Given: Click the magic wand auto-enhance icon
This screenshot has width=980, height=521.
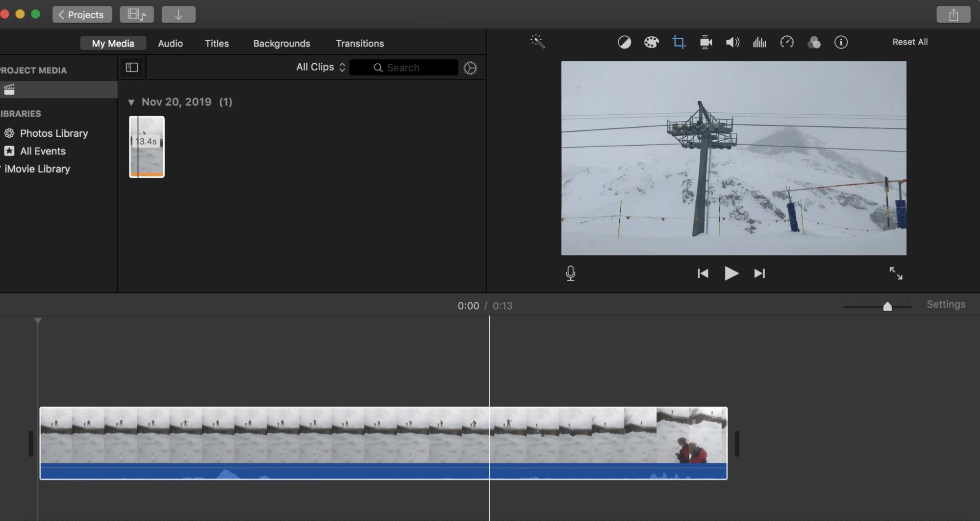Looking at the screenshot, I should tap(538, 42).
